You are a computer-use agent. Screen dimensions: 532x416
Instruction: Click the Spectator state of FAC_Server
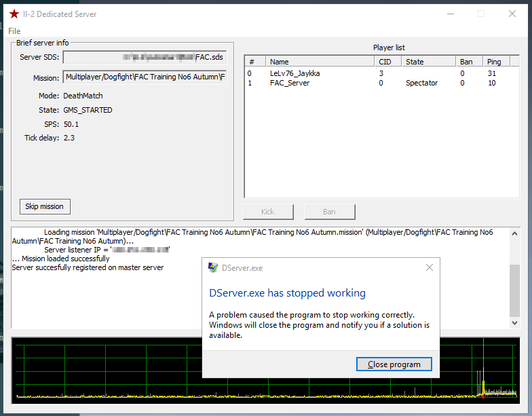pos(422,83)
